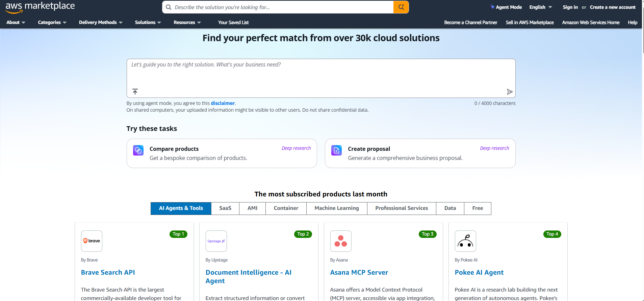This screenshot has width=644, height=301.
Task: Expand the Categories dropdown
Action: coord(52,22)
